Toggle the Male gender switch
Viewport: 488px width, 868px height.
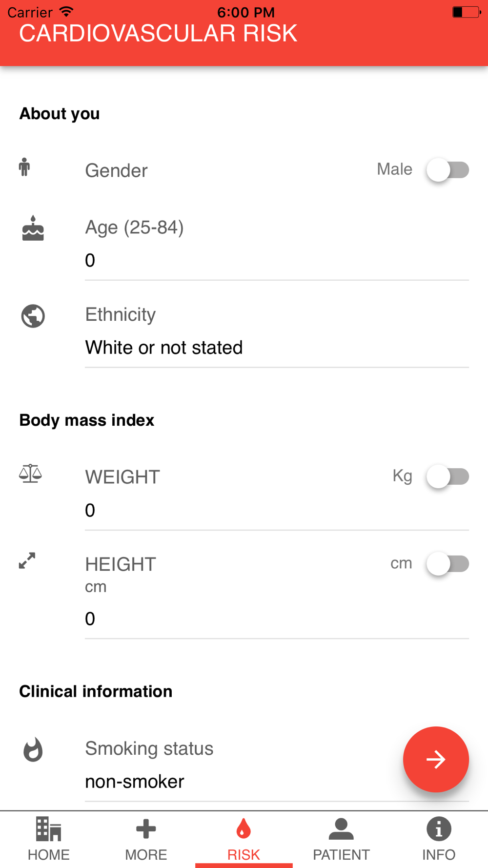[x=447, y=170]
